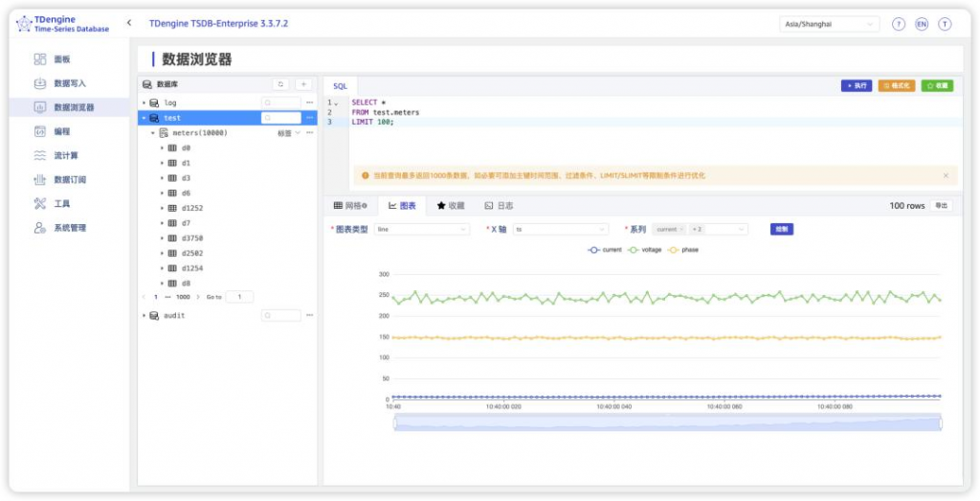The image size is (980, 501).
Task: Click the 导出 export button
Action: (x=942, y=206)
